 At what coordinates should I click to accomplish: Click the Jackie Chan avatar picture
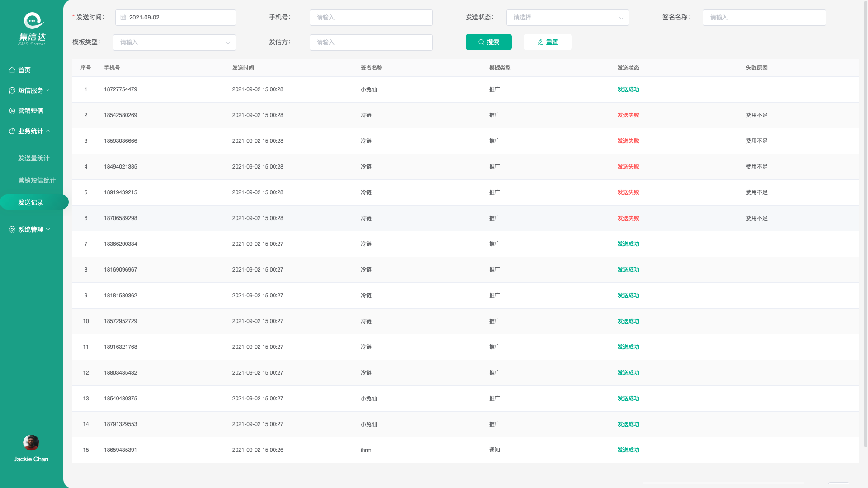(x=31, y=442)
